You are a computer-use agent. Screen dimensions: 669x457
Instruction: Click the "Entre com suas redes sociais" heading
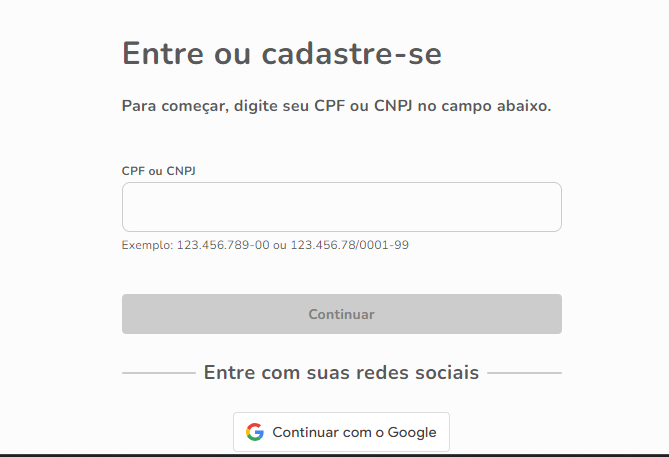pyautogui.click(x=341, y=373)
